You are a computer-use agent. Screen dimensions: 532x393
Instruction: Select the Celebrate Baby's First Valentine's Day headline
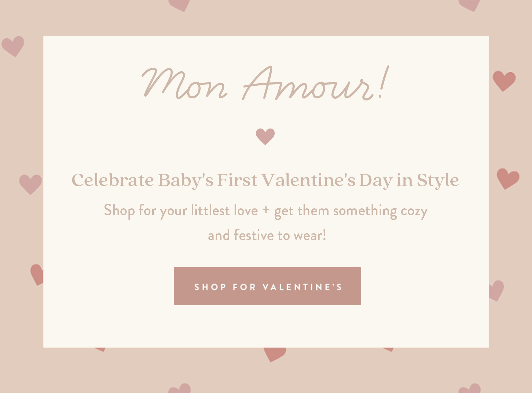(265, 180)
